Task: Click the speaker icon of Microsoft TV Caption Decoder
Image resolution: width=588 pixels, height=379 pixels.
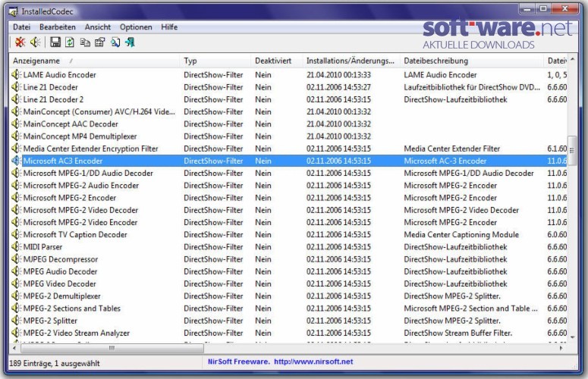Action: click(x=16, y=234)
